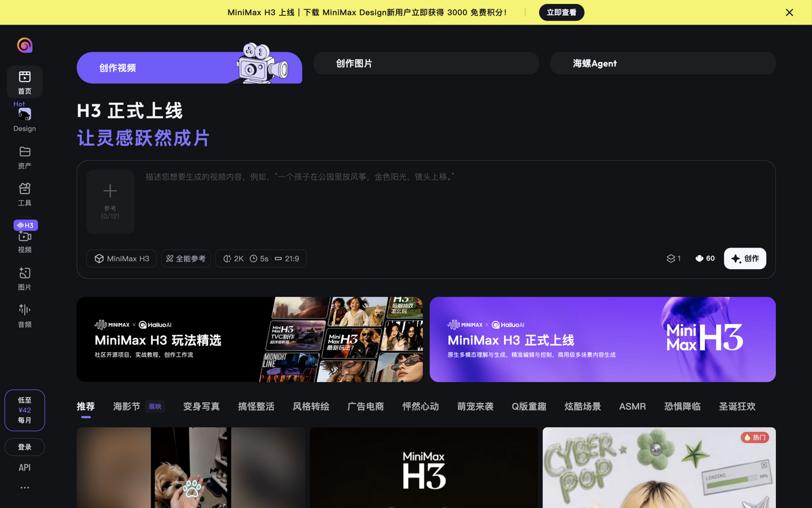Image resolution: width=812 pixels, height=508 pixels.
Task: Switch to the 海螺Agent tab
Action: click(663, 63)
